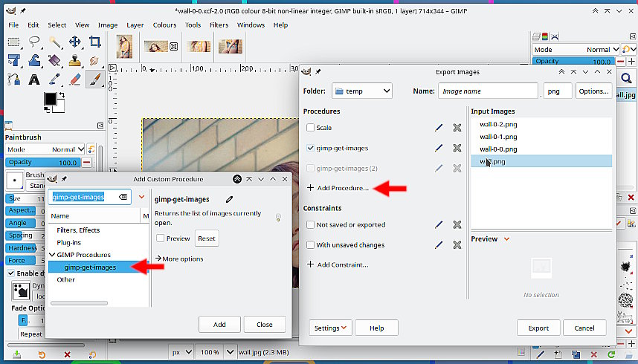The image size is (638, 364).
Task: Click the Add button in procedure dialog
Action: pos(219,324)
